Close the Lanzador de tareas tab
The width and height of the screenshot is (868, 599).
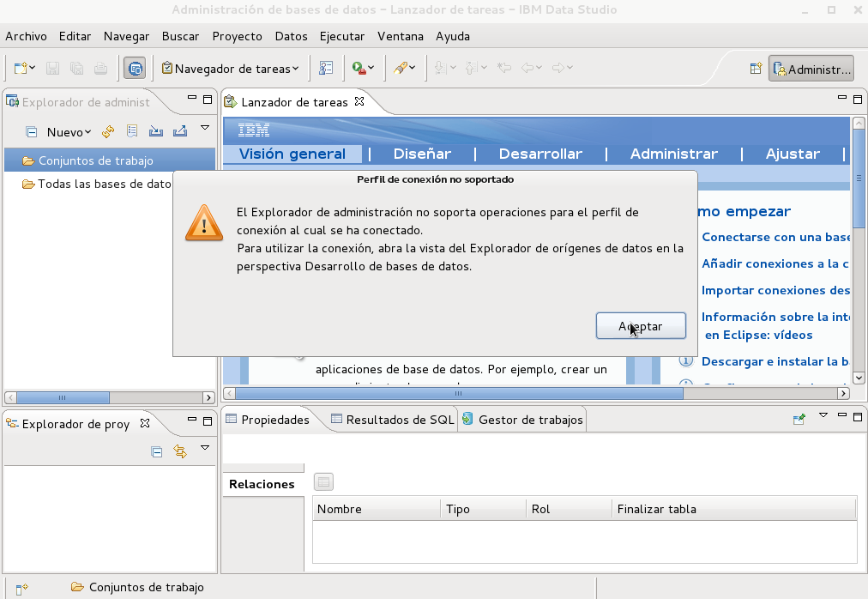coord(359,101)
